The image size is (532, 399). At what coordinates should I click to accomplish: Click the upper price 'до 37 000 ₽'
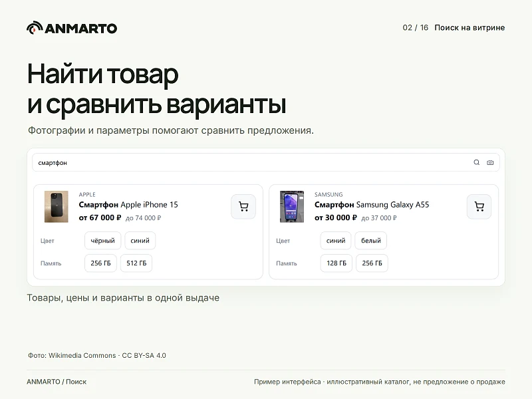pyautogui.click(x=378, y=218)
